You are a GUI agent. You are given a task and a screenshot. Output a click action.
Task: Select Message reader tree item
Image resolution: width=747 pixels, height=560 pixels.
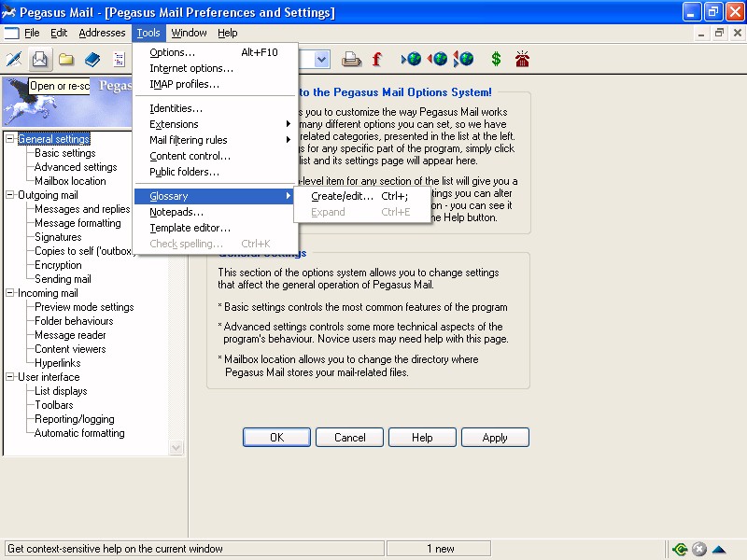[x=70, y=335]
